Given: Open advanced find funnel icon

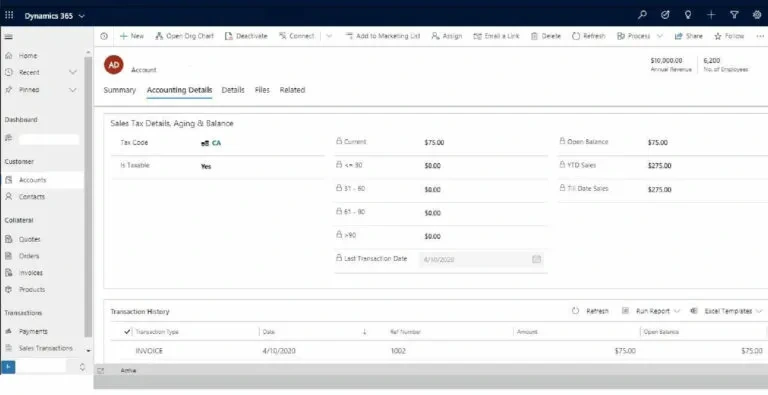Looking at the screenshot, I should (734, 15).
